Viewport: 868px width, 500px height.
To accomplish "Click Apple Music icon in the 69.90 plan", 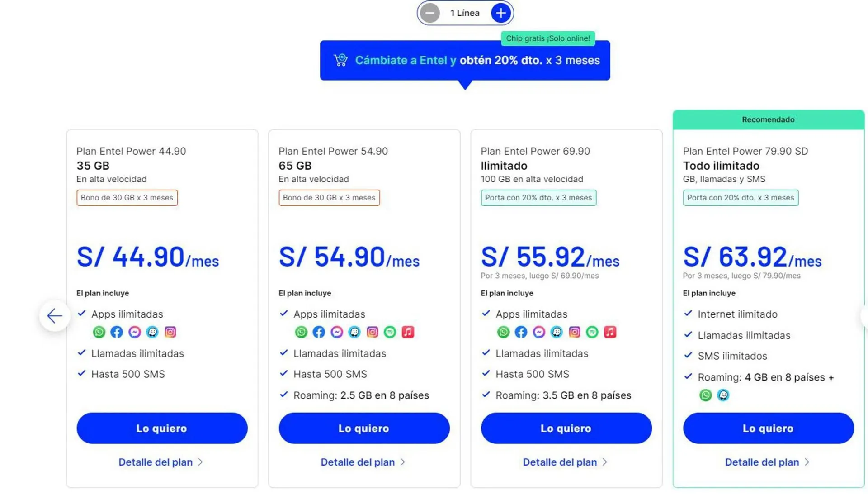I will point(610,332).
